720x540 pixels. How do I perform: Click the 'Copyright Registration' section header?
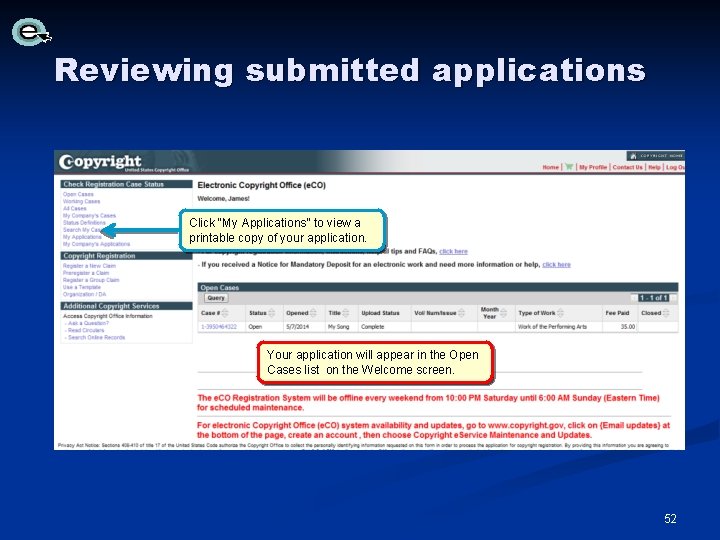point(126,256)
